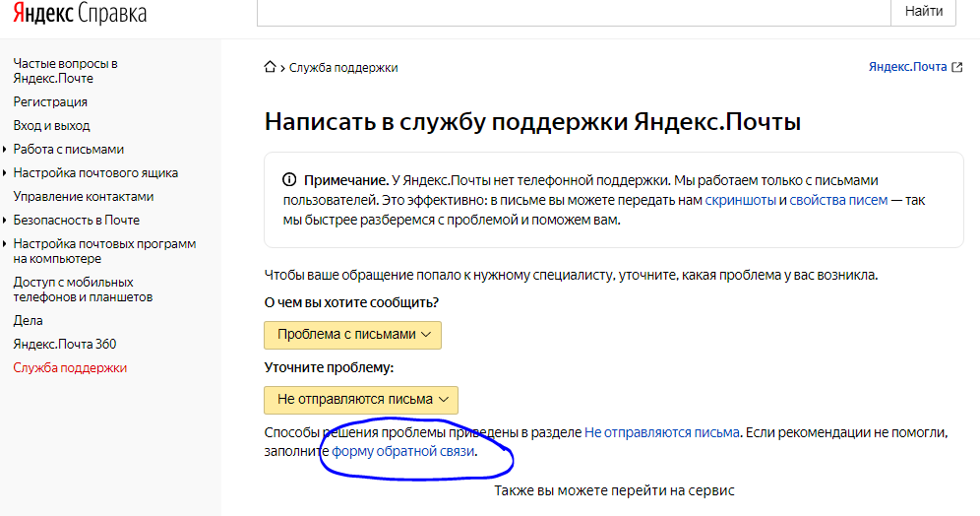Click the note info icon next to 'Примечание'
Image resolution: width=980 pixels, height=516 pixels.
tap(289, 180)
